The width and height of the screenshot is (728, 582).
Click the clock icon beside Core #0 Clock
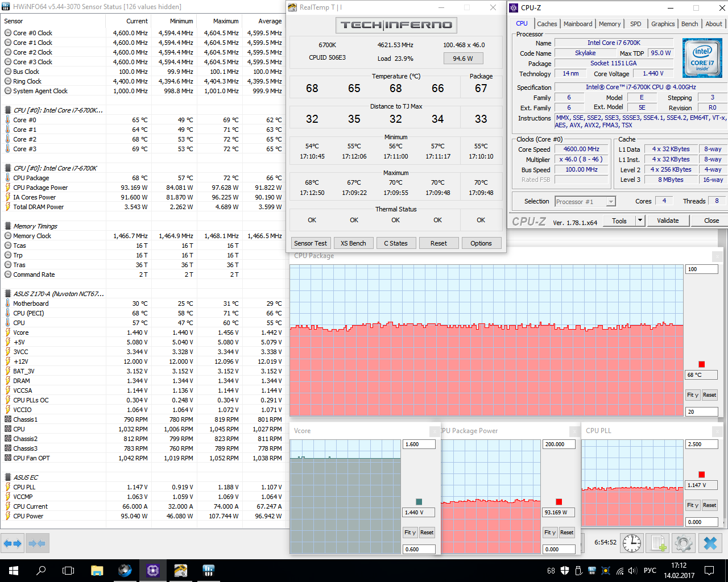pyautogui.click(x=8, y=33)
